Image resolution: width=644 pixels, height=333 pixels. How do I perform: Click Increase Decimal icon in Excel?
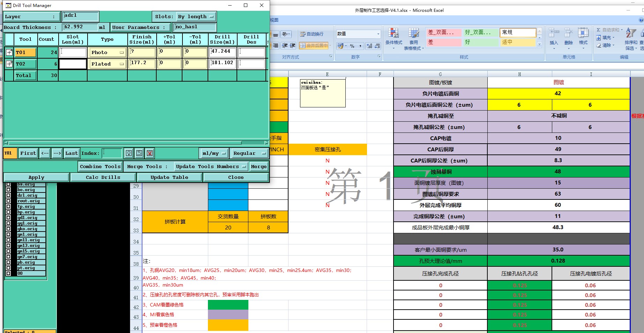click(369, 46)
